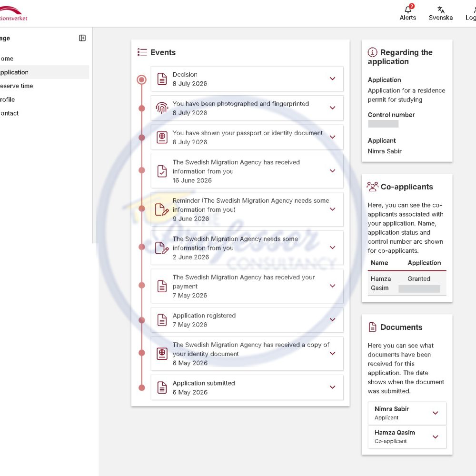This screenshot has width=476, height=476.
Task: Click the passport icon beside 'shown your passport'
Action: point(162,137)
